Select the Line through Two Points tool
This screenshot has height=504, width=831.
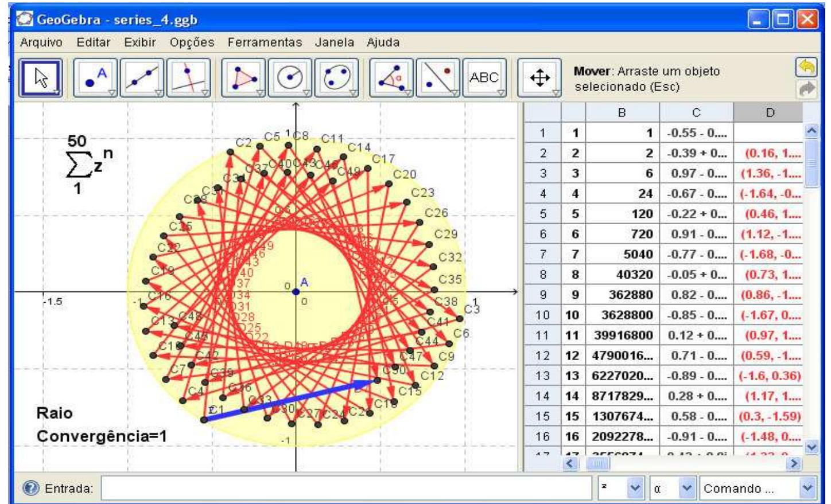pyautogui.click(x=142, y=77)
